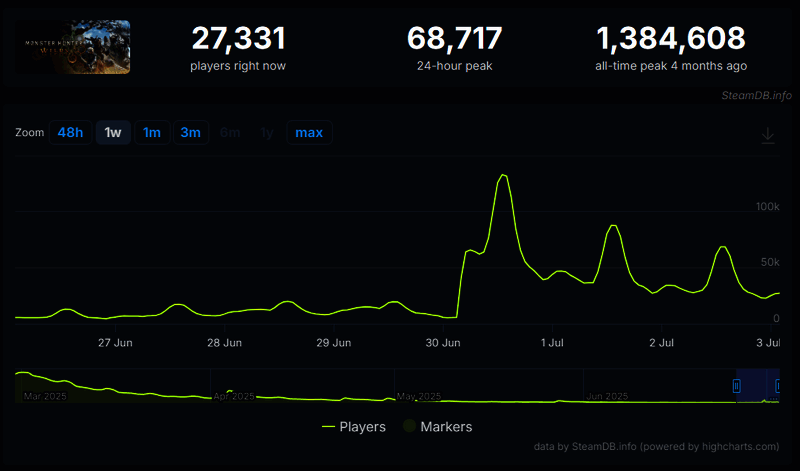This screenshot has height=471, width=800.
Task: Click the dark Markers legend circle symbol
Action: click(409, 426)
